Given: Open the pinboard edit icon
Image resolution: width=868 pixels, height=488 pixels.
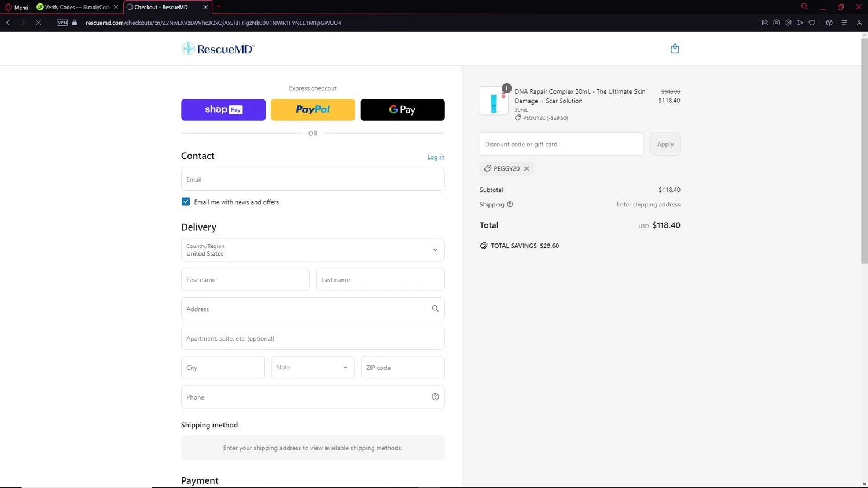Looking at the screenshot, I should 765,23.
